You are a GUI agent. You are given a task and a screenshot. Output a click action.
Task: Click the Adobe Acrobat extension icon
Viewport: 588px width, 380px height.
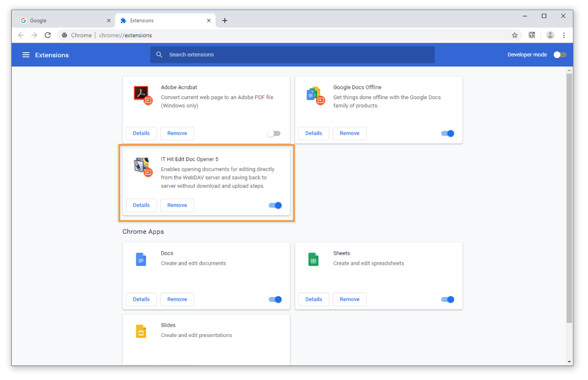143,94
